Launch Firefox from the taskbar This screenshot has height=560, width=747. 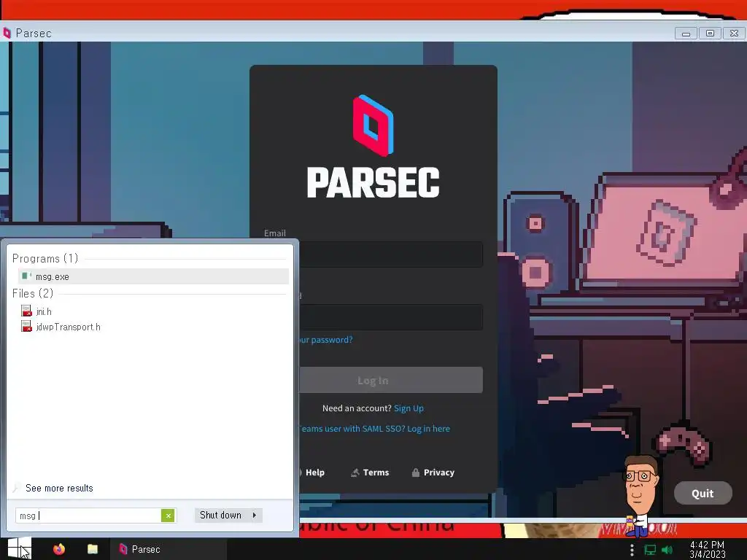pos(59,549)
